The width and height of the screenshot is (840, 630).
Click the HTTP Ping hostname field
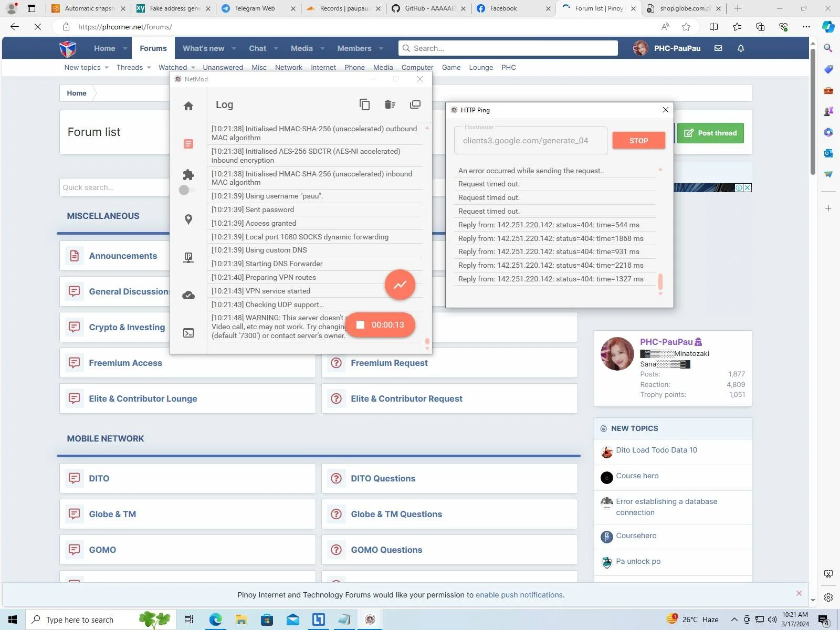[x=531, y=140]
